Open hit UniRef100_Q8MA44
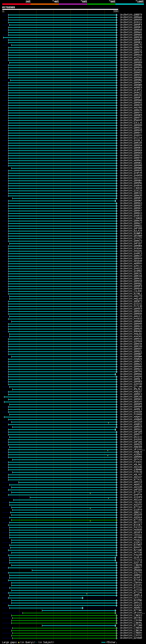The image size is (146, 644). [x=131, y=17]
